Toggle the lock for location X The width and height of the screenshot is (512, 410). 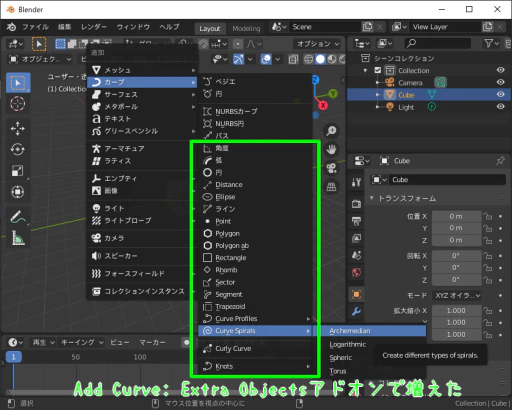(x=488, y=216)
